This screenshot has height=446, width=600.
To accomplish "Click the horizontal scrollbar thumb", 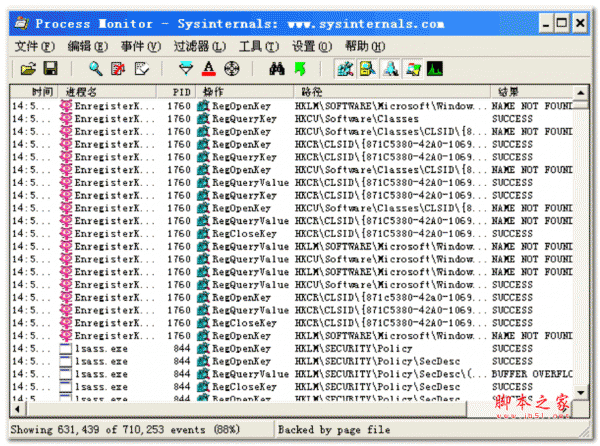I will coord(246,409).
